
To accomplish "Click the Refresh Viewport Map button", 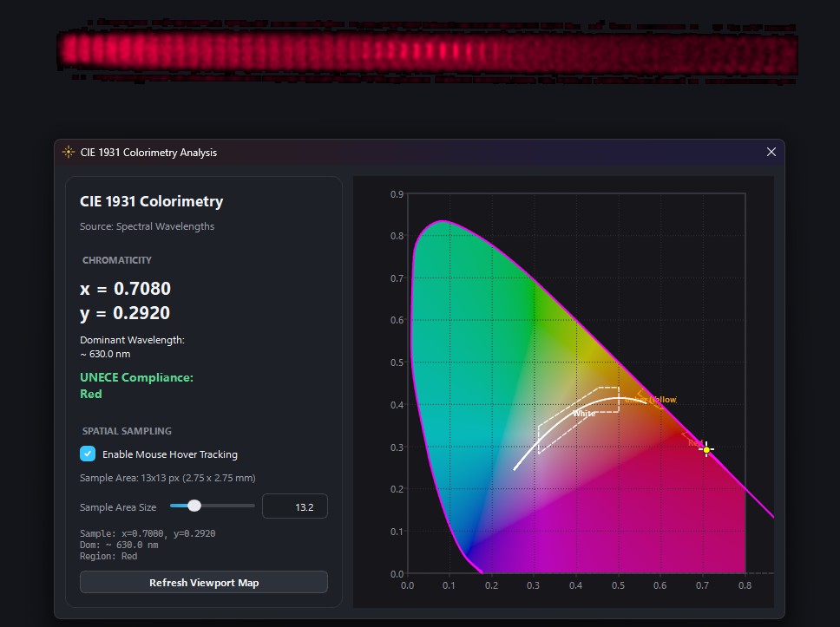I will 204,582.
